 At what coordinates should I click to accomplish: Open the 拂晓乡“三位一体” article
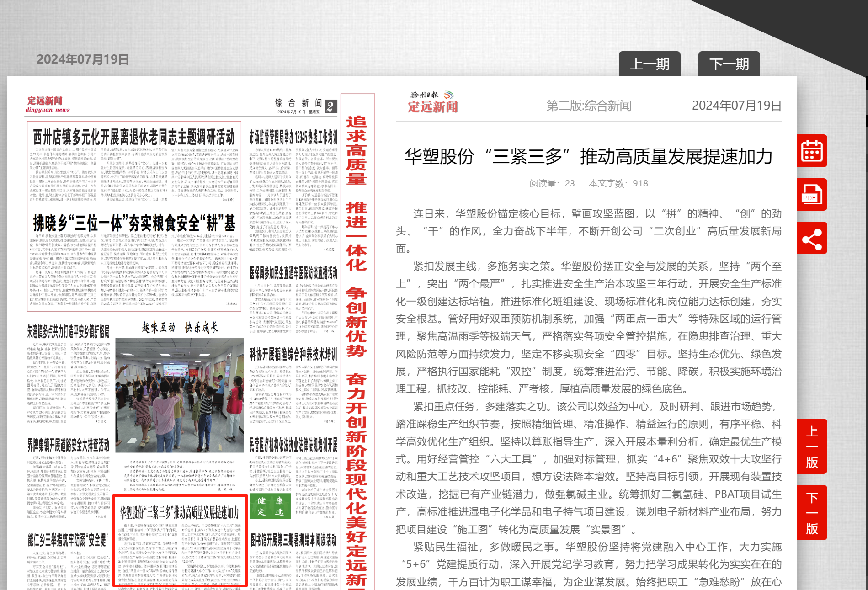134,223
